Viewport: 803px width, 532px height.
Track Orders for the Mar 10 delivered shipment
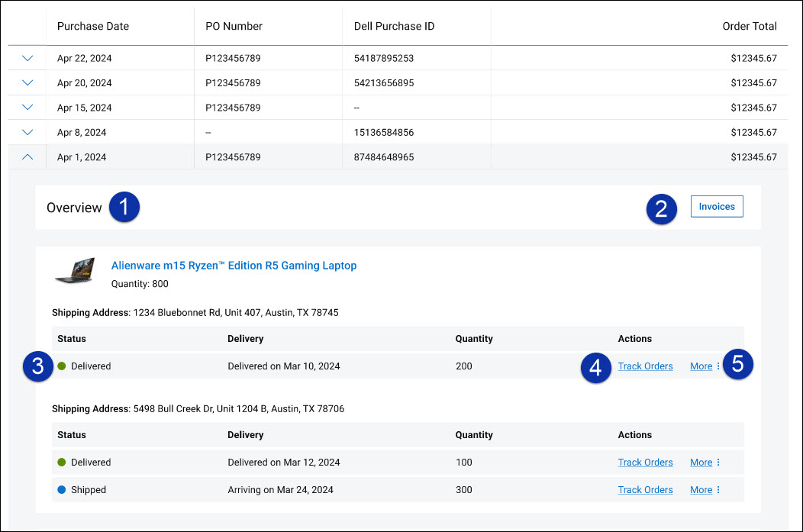pos(645,366)
